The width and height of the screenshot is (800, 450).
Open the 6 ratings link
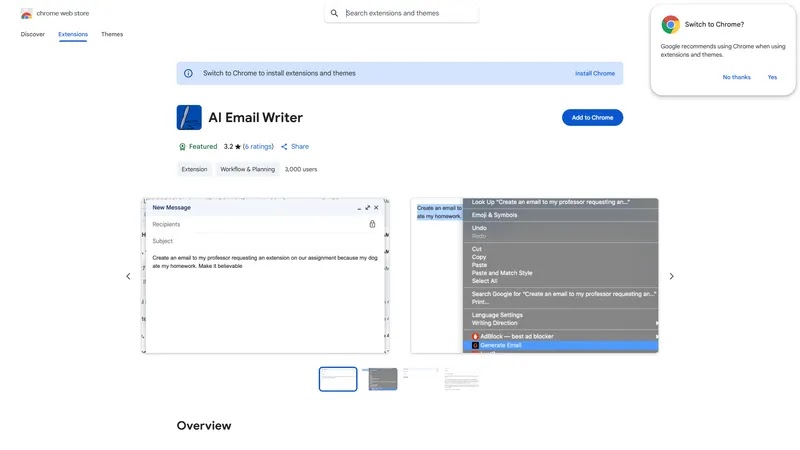258,146
